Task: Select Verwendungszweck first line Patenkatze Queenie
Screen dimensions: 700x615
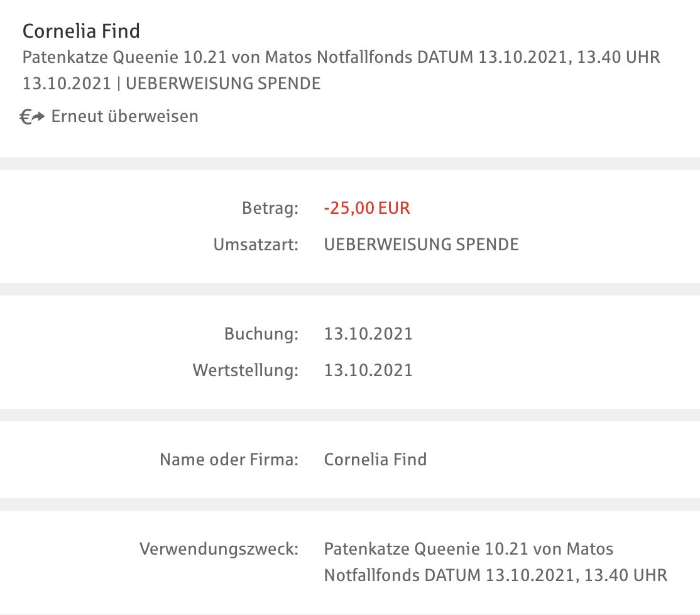Action: tap(468, 549)
